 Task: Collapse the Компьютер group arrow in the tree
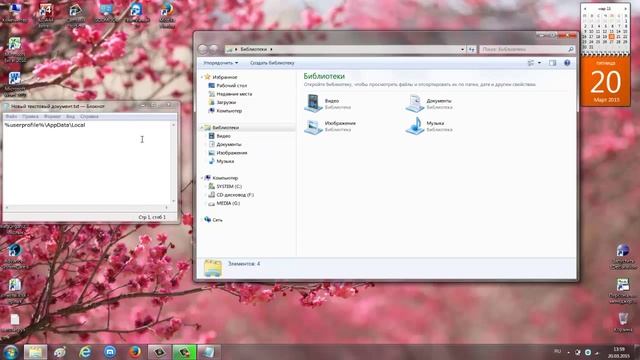pos(202,178)
